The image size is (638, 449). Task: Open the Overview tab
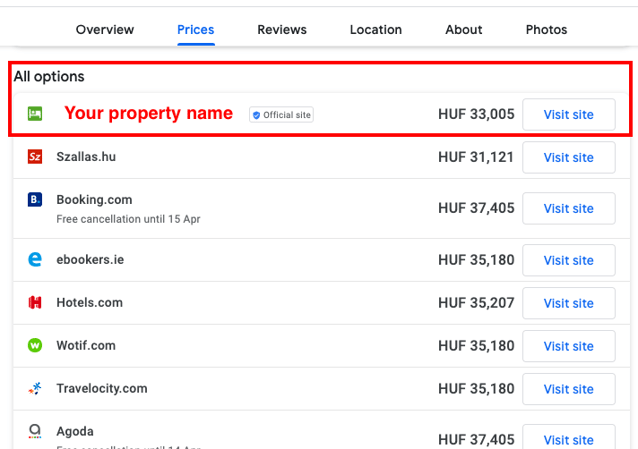[105, 30]
